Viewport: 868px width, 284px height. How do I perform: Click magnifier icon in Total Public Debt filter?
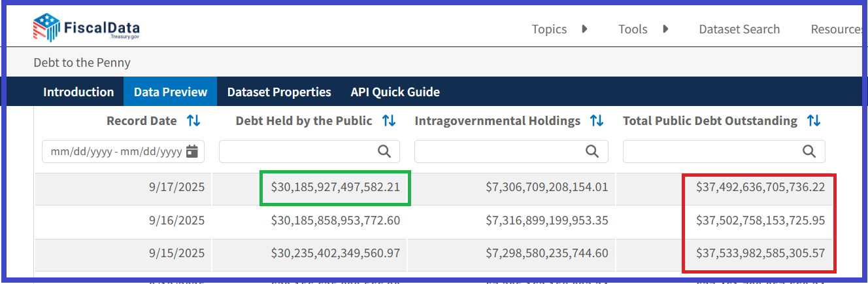809,152
